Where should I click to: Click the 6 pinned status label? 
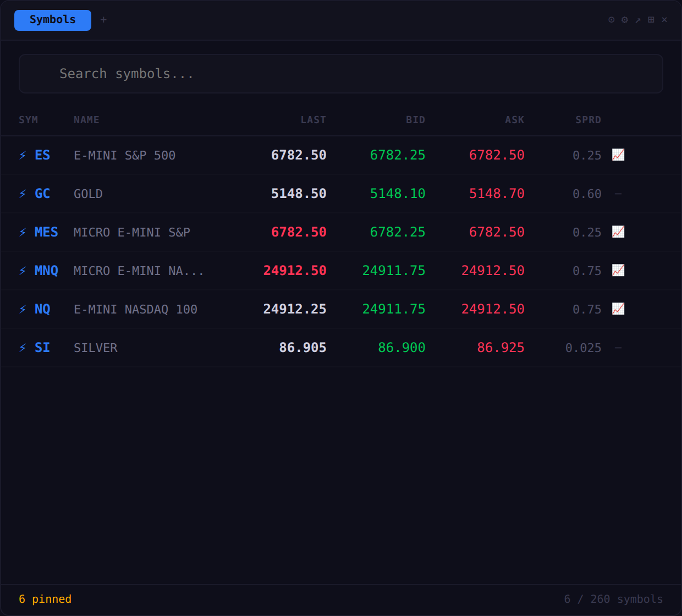point(45,599)
